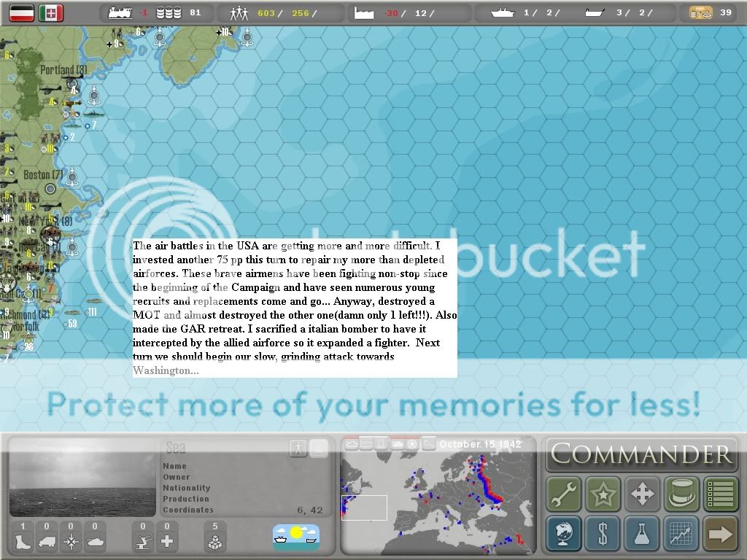Toggle the tank filter above the minimap
The image size is (747, 560).
[x=397, y=444]
